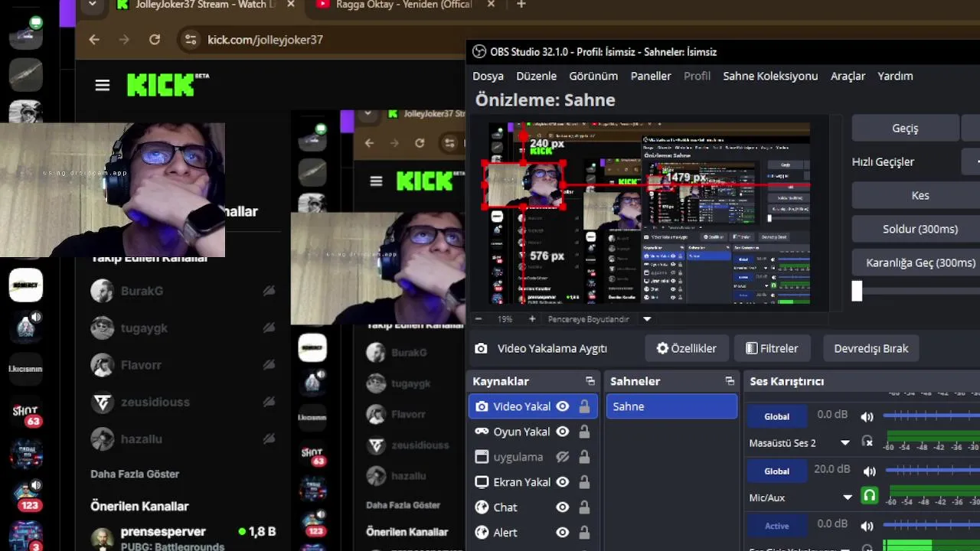Viewport: 980px width, 551px height.
Task: Open the Yardım menu in OBS
Action: (x=895, y=76)
